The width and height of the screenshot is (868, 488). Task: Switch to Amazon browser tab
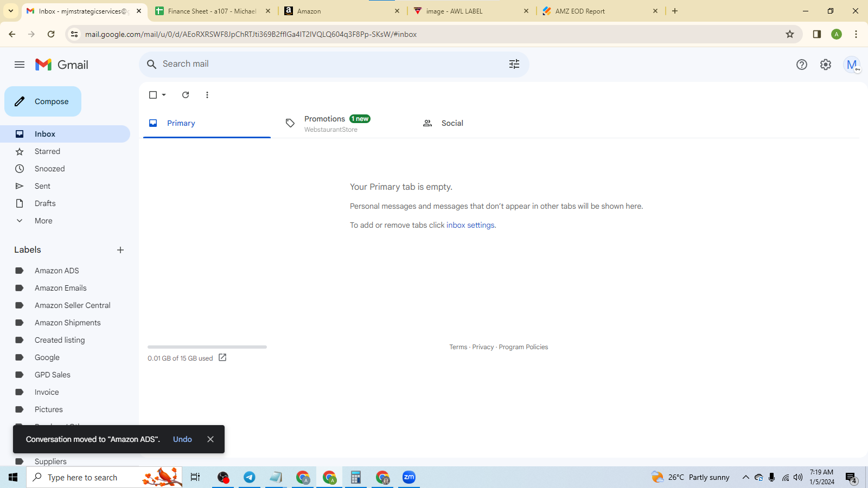pyautogui.click(x=343, y=11)
